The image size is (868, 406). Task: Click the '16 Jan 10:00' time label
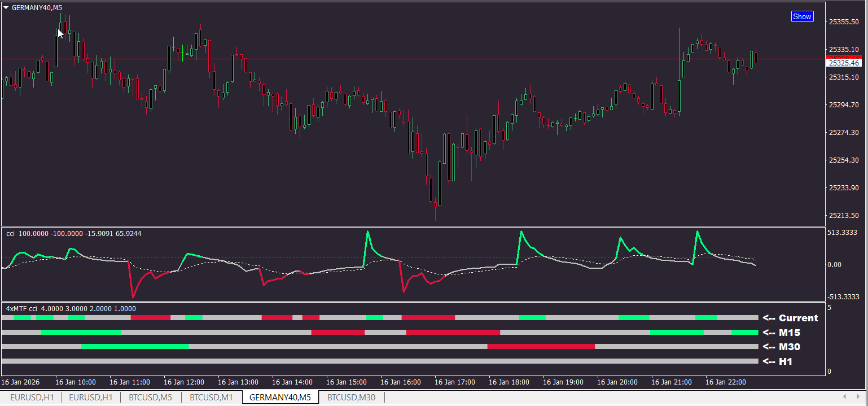pos(76,382)
